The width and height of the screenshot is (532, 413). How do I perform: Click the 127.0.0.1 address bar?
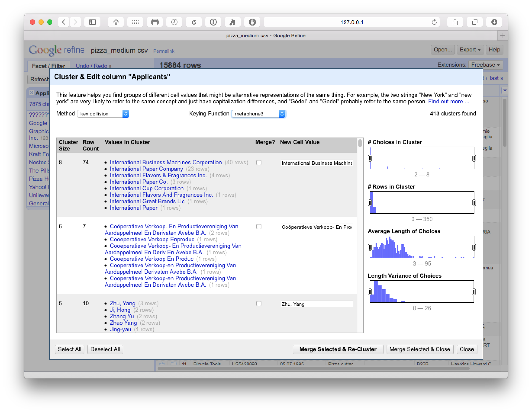(x=351, y=22)
